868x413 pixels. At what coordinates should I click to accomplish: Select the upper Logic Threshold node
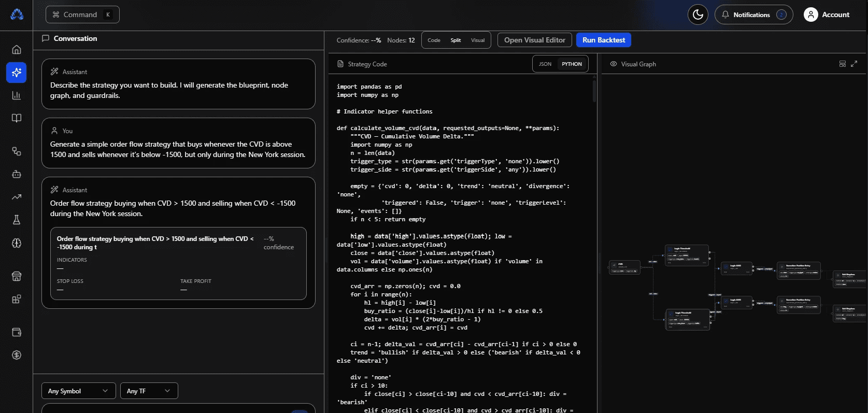coord(687,255)
